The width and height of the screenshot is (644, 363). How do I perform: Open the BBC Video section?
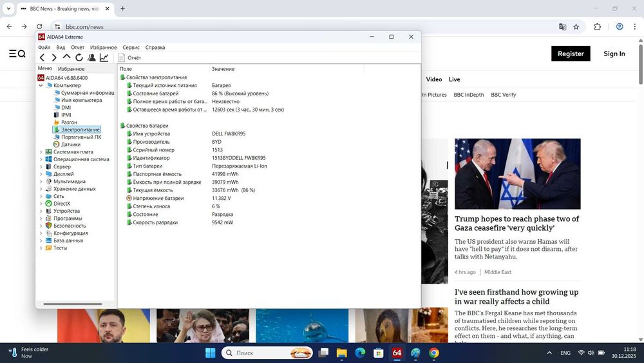(433, 79)
